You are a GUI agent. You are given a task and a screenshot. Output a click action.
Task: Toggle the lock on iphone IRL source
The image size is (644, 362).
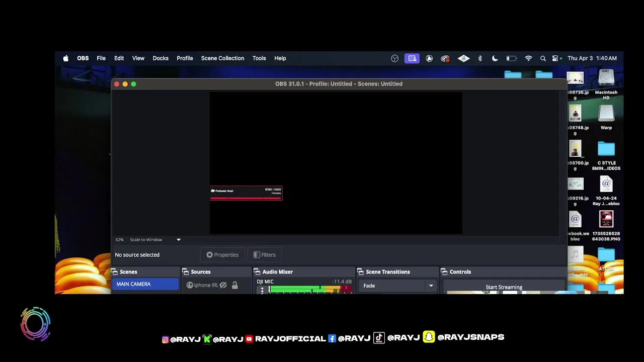(x=234, y=285)
